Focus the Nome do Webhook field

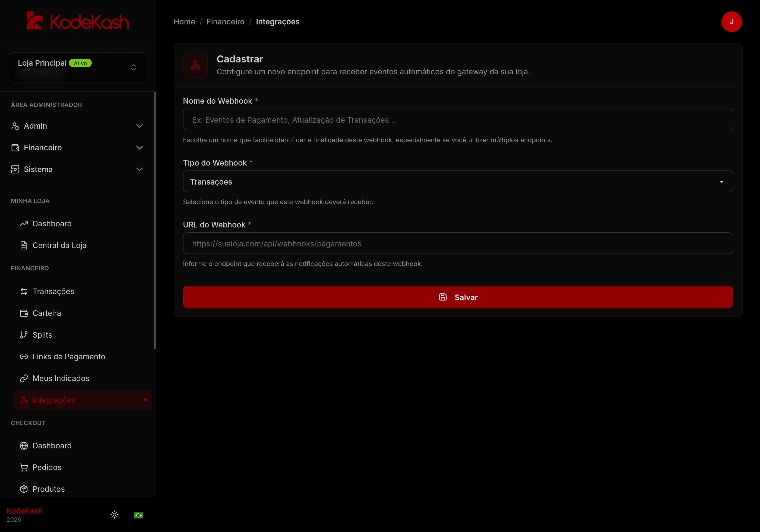coord(458,119)
